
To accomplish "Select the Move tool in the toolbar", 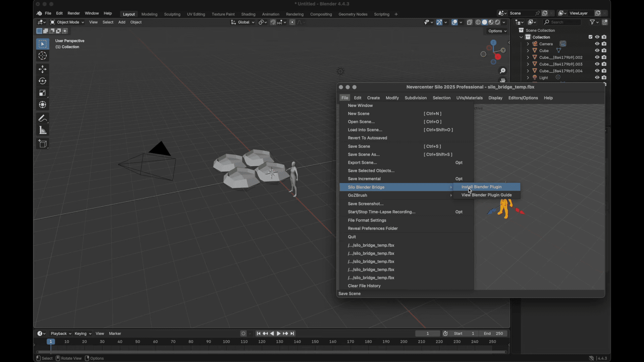I will pyautogui.click(x=43, y=69).
